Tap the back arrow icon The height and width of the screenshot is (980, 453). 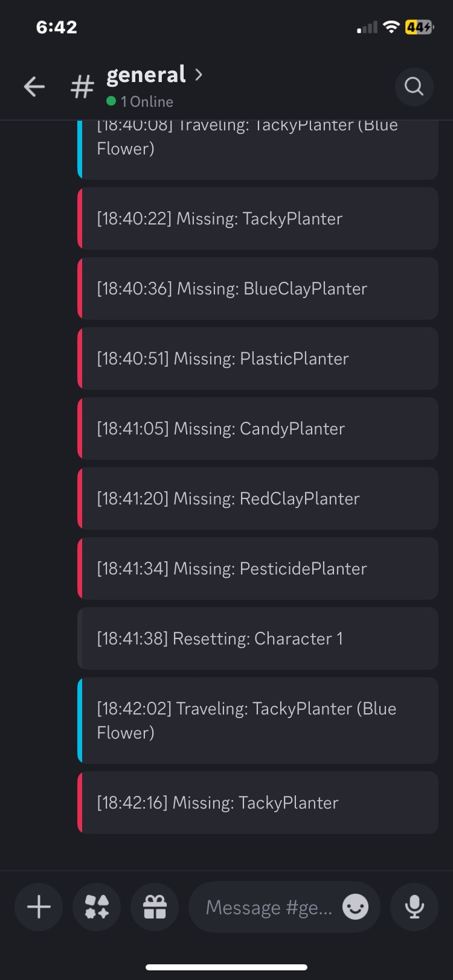[34, 87]
